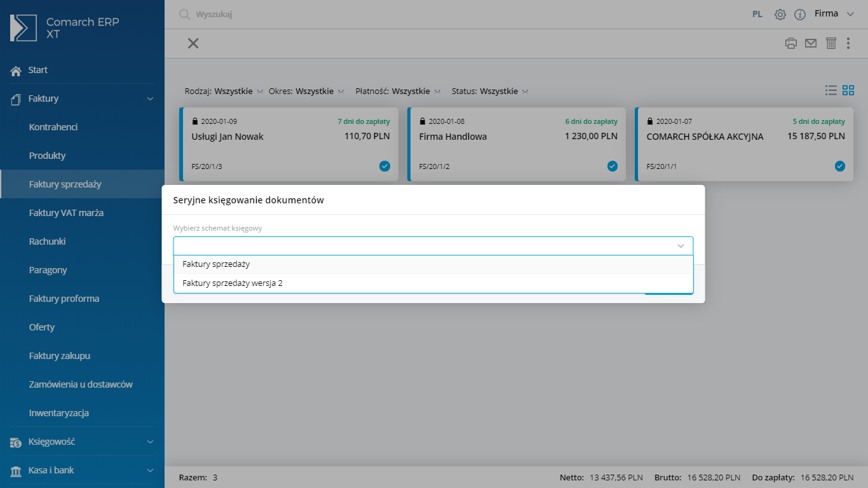Click lock icon on 2020-01-07 invoice
Image resolution: width=868 pixels, height=488 pixels.
click(x=650, y=121)
